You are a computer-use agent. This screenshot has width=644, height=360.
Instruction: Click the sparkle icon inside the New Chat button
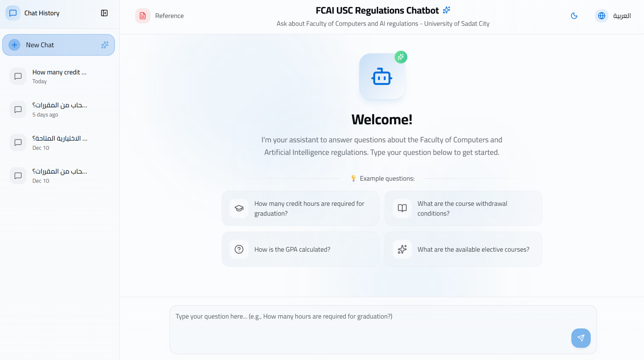105,44
